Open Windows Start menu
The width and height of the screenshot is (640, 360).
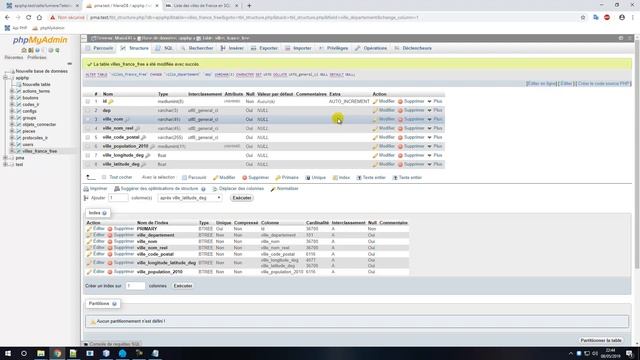click(8, 353)
